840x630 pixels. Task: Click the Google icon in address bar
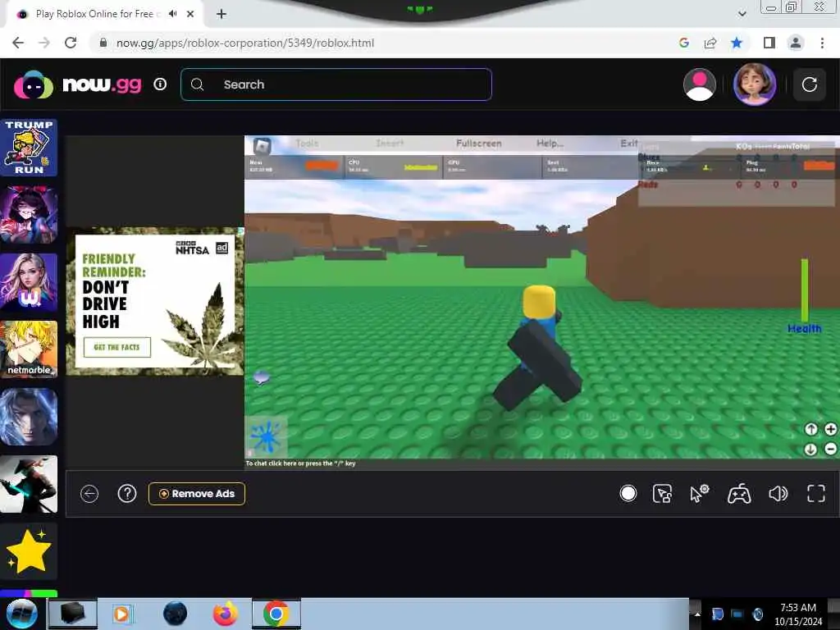684,43
